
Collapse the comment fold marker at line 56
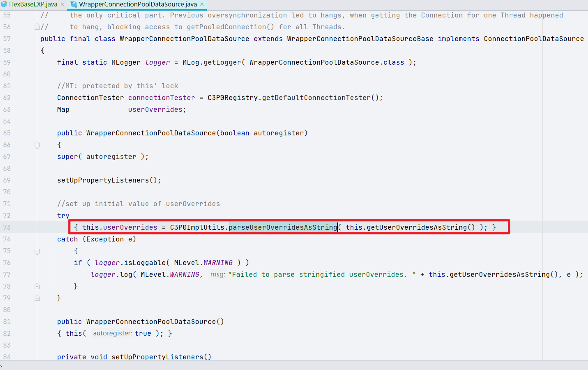(37, 27)
